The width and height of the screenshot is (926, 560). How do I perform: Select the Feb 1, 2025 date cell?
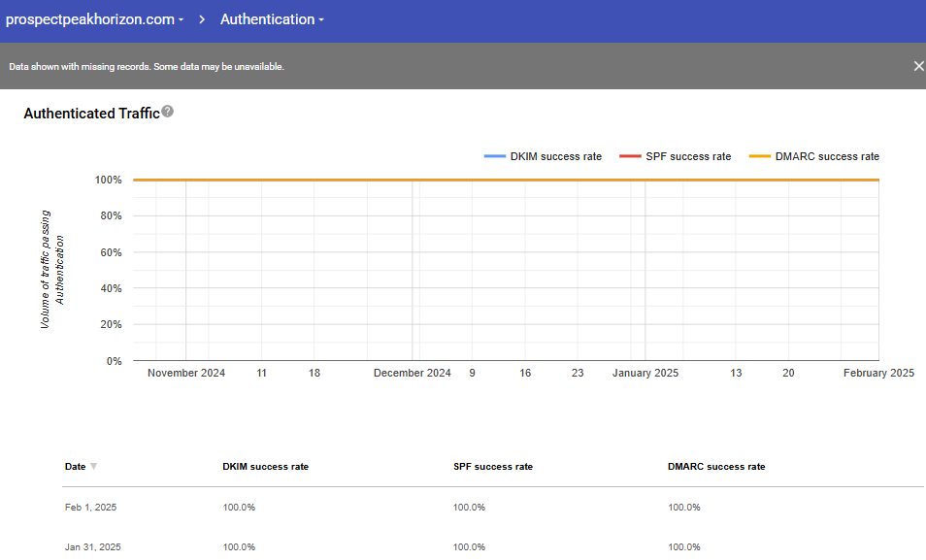click(90, 508)
